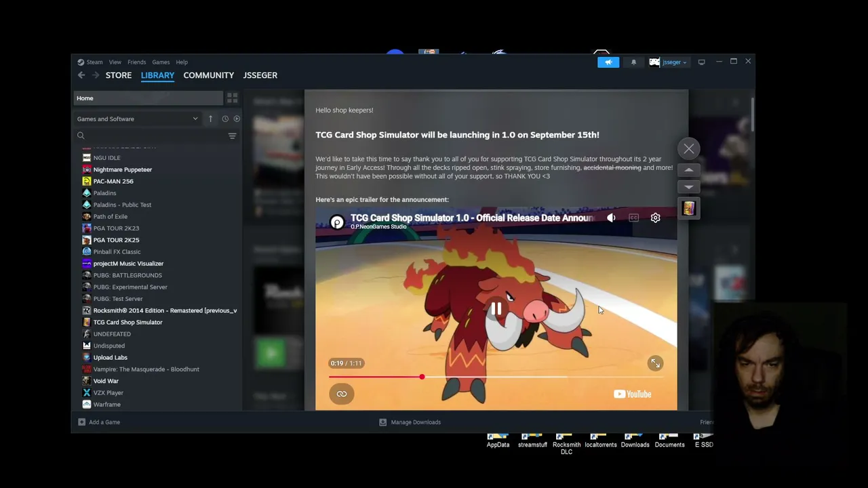
Task: Switch to the COMMUNITY tab
Action: [x=208, y=75]
